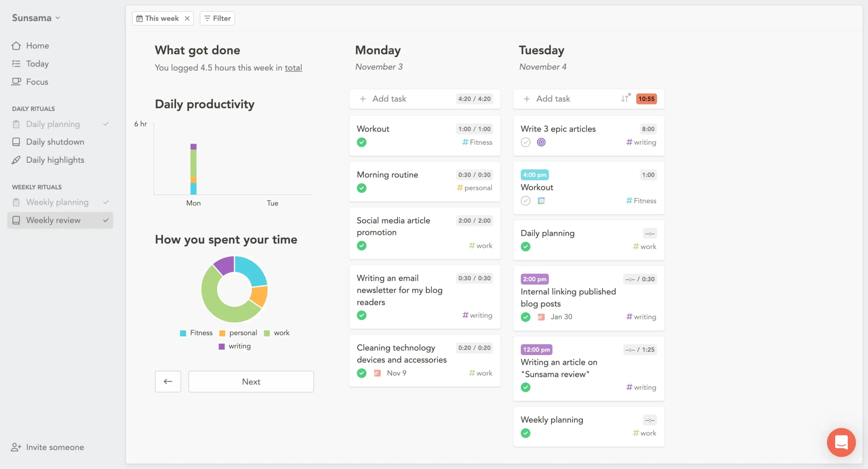
Task: Click the Invite someone icon
Action: click(16, 447)
